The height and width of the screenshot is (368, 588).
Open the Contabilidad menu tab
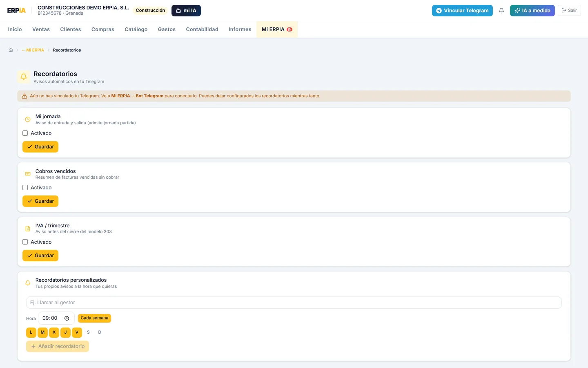click(x=202, y=29)
